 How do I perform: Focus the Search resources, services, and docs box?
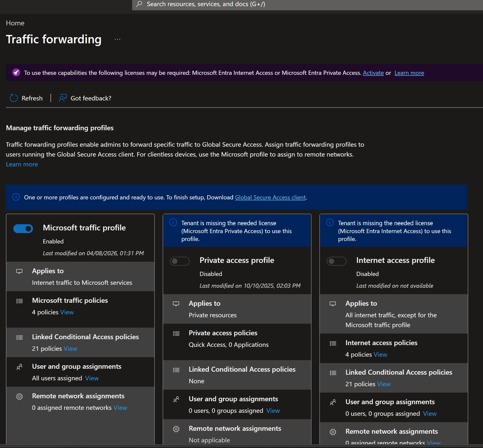pos(308,4)
